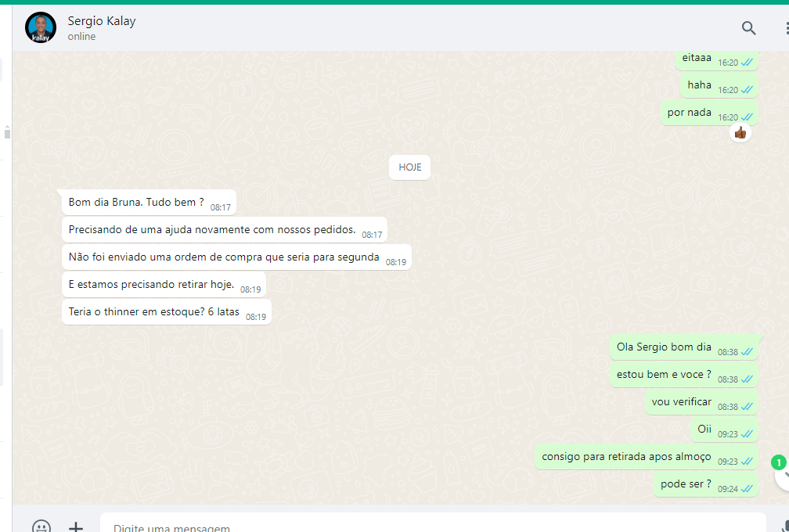Click the "E estamos precisando retirar hoje." message
This screenshot has height=532, width=789.
pyautogui.click(x=151, y=284)
